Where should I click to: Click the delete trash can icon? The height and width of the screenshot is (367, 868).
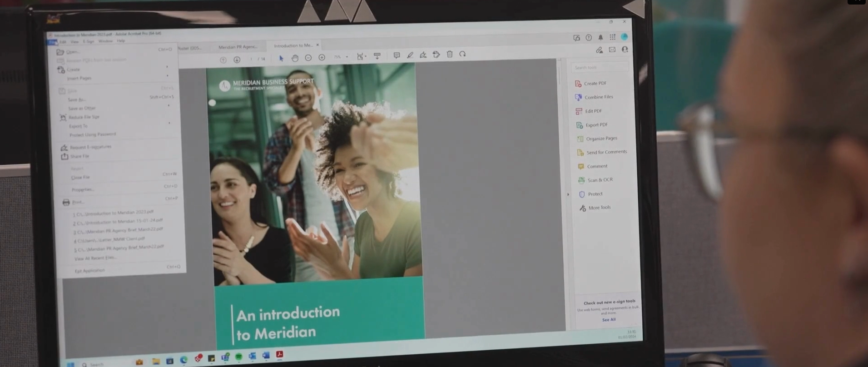click(x=450, y=54)
